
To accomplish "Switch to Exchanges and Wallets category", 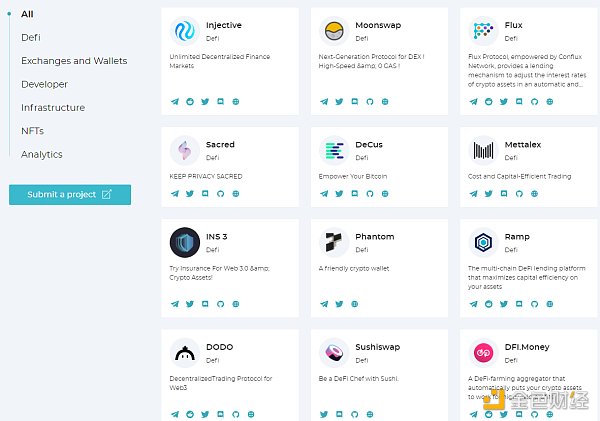I will (x=74, y=61).
